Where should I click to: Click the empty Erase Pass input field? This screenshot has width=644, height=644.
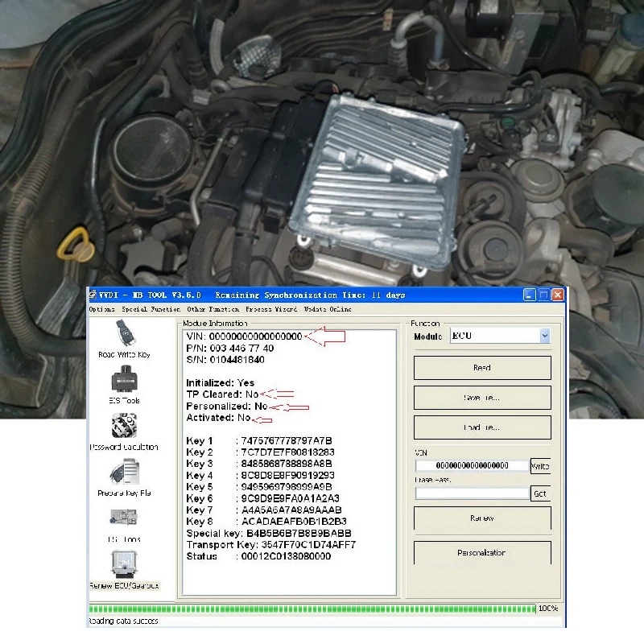(472, 493)
